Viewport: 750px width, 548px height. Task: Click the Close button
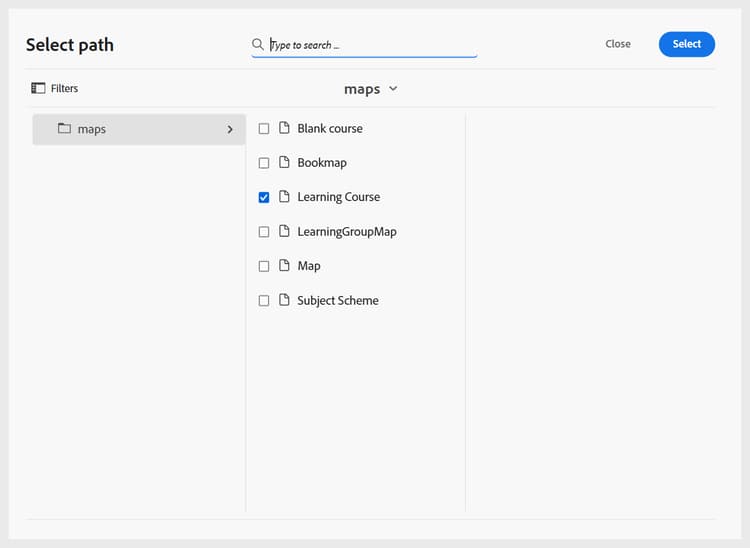tap(618, 44)
